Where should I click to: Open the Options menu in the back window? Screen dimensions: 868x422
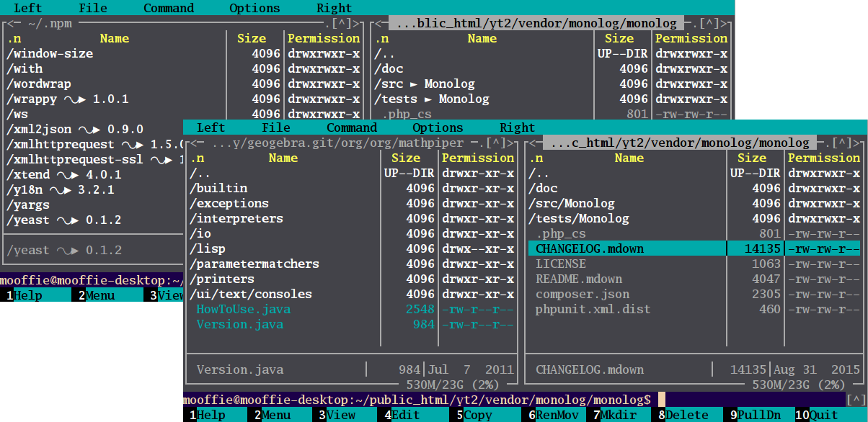coord(254,9)
